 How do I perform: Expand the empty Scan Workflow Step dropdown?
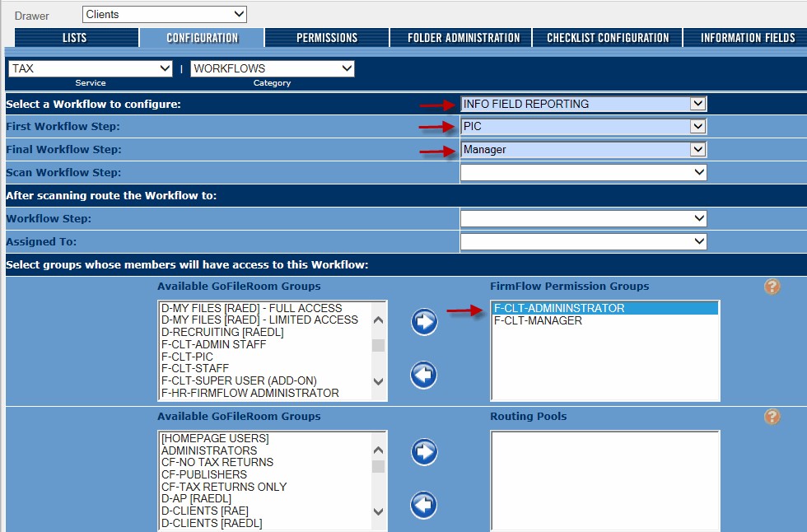[x=583, y=173]
